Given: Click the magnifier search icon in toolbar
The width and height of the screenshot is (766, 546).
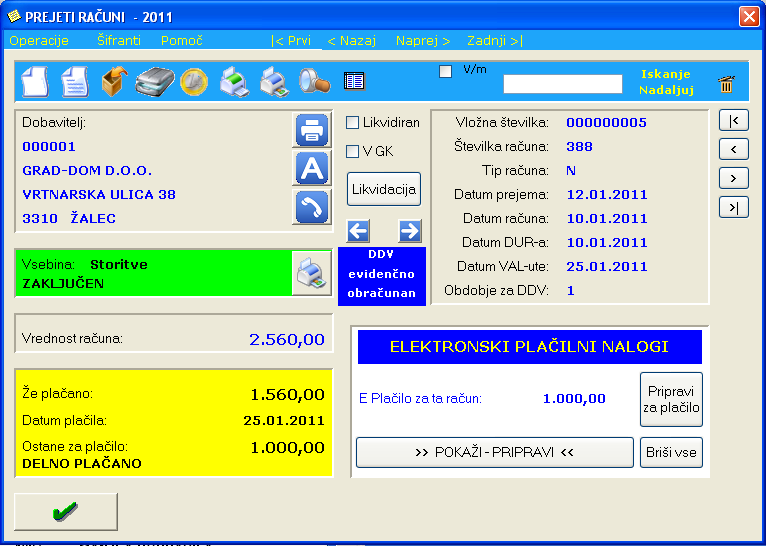Looking at the screenshot, I should 314,81.
